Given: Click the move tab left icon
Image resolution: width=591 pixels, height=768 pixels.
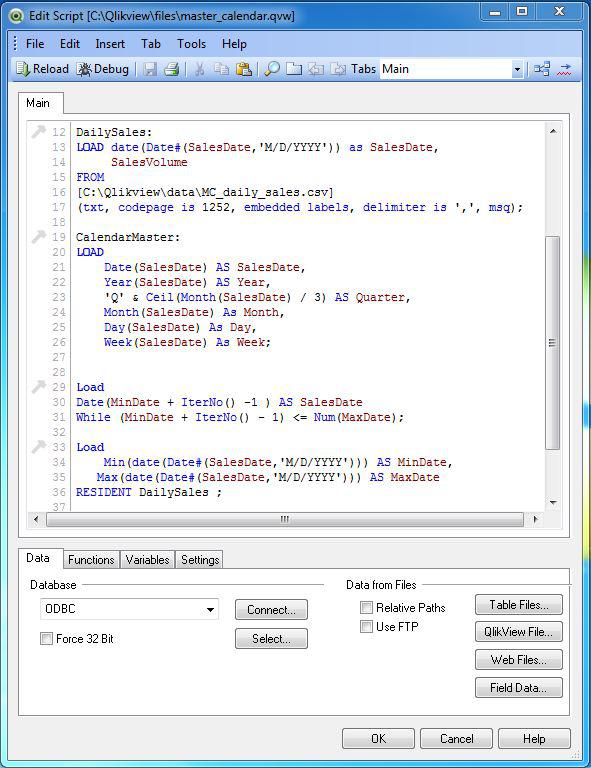Looking at the screenshot, I should [315, 69].
